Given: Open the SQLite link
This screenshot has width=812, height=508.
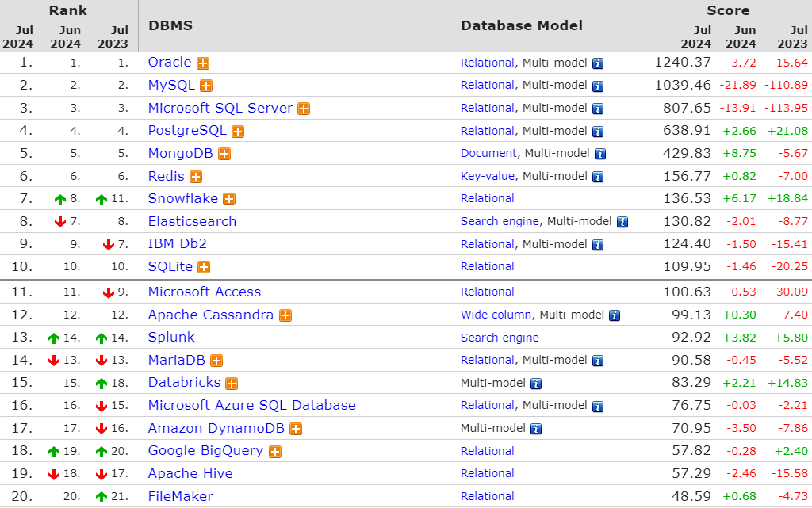Looking at the screenshot, I should pos(170,267).
